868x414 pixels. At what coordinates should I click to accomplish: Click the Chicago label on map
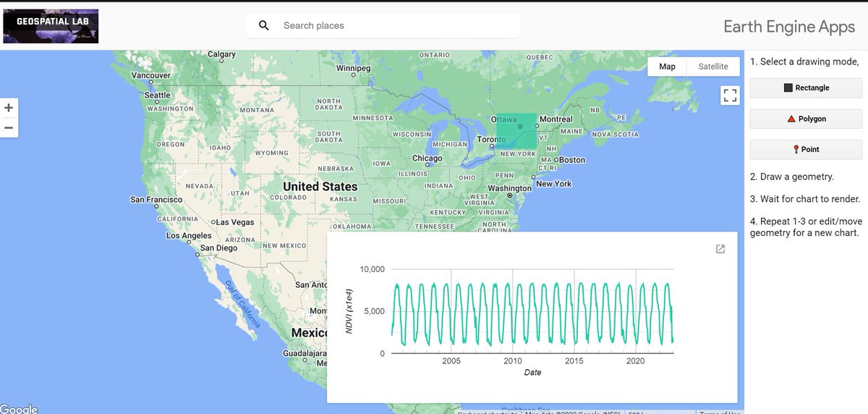(x=427, y=159)
